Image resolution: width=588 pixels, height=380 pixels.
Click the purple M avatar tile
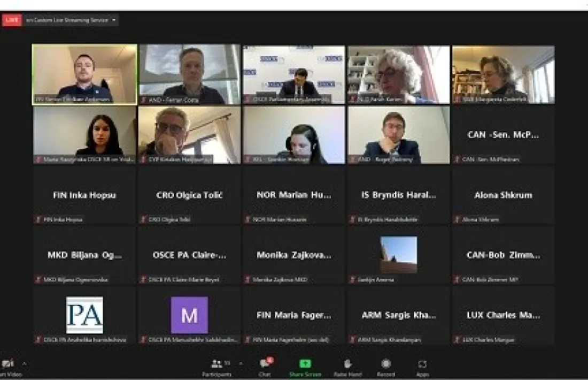coord(189,315)
